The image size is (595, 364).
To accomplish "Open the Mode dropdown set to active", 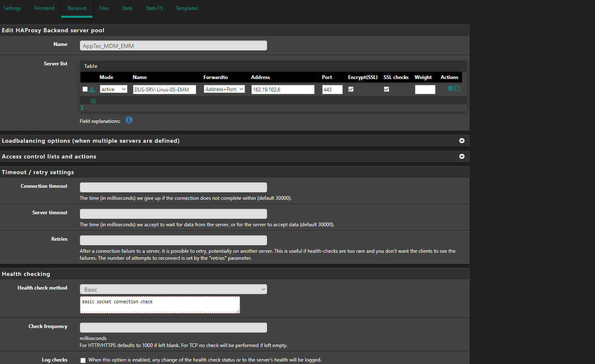I will tap(113, 89).
